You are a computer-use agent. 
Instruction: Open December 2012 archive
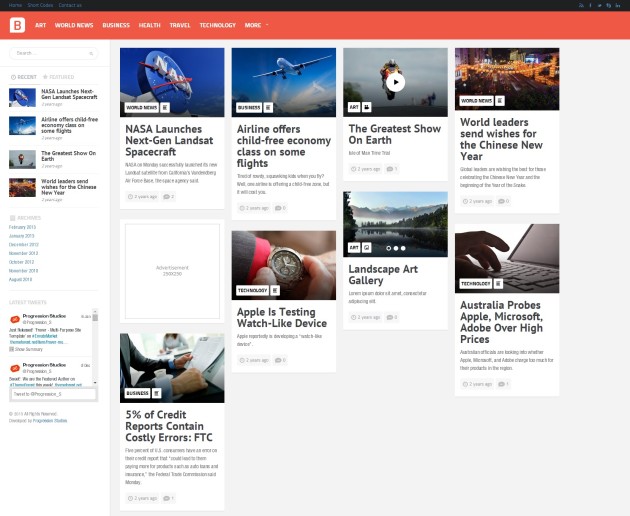coord(24,244)
